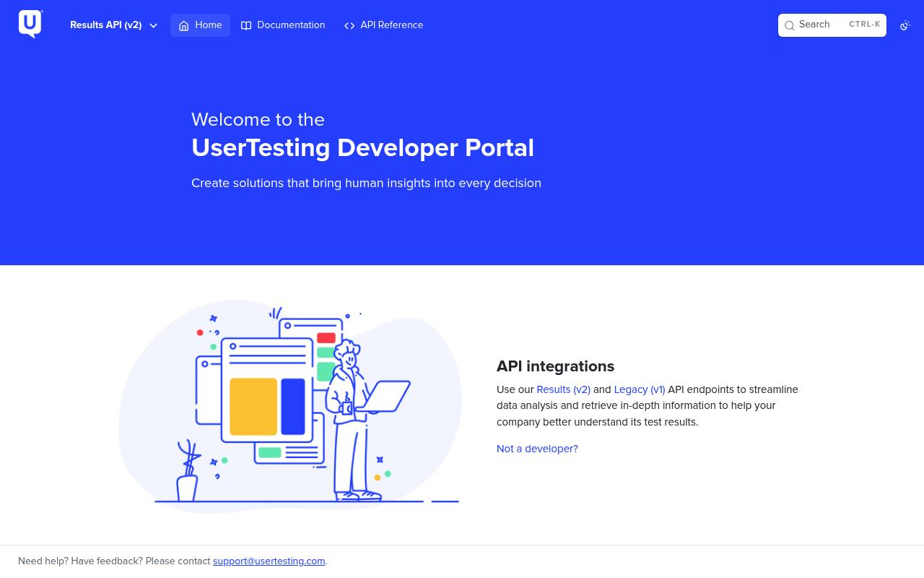
Task: Toggle dark mode theme icon
Action: (905, 25)
